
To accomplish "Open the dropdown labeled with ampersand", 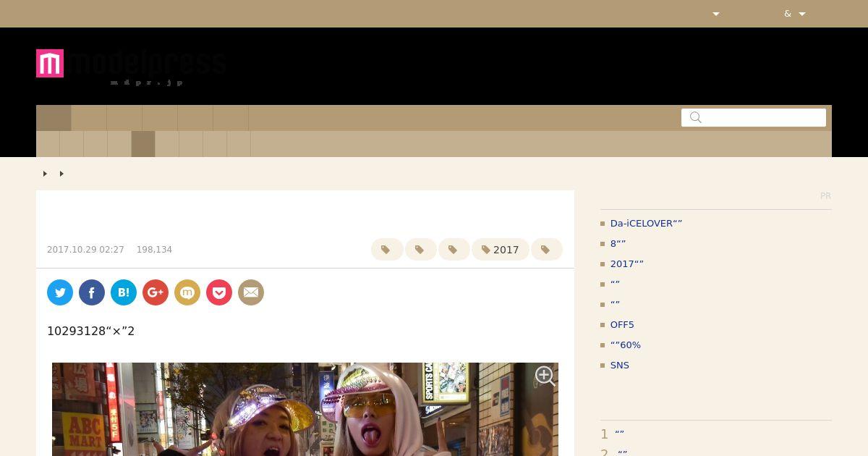I will [795, 14].
